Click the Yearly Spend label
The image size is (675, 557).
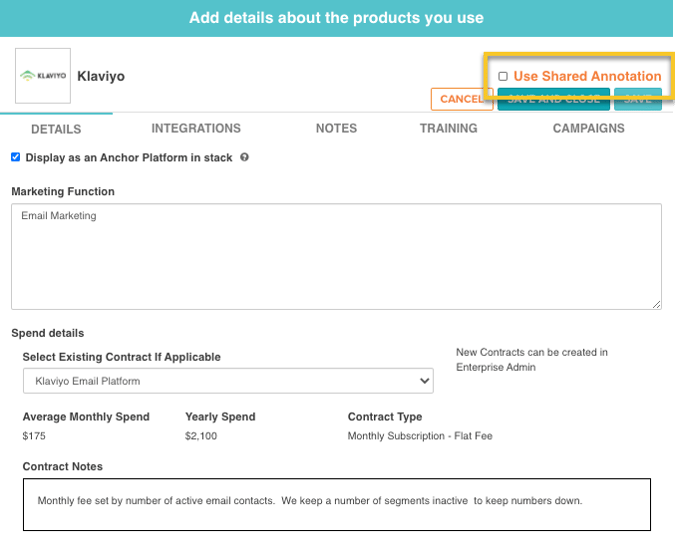point(220,417)
